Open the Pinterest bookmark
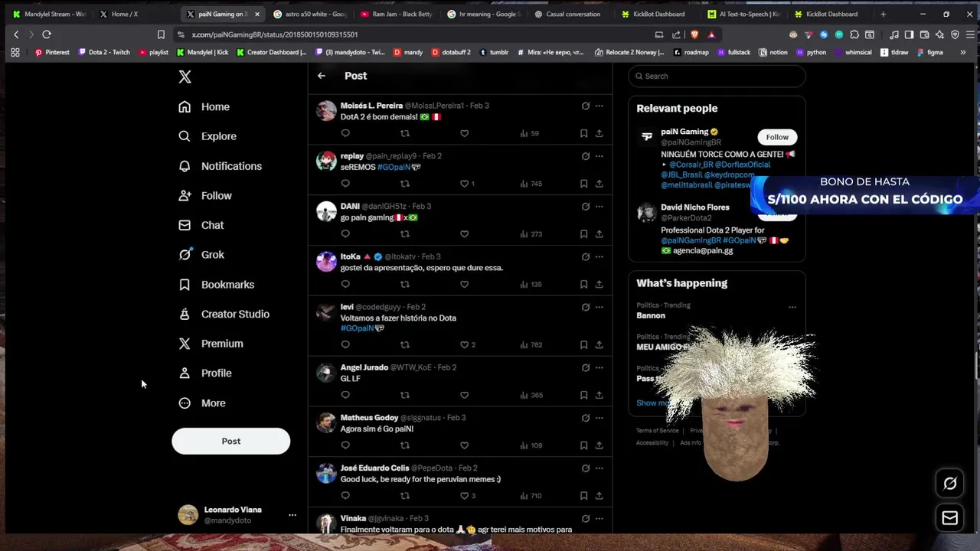The image size is (980, 551). [x=52, y=52]
